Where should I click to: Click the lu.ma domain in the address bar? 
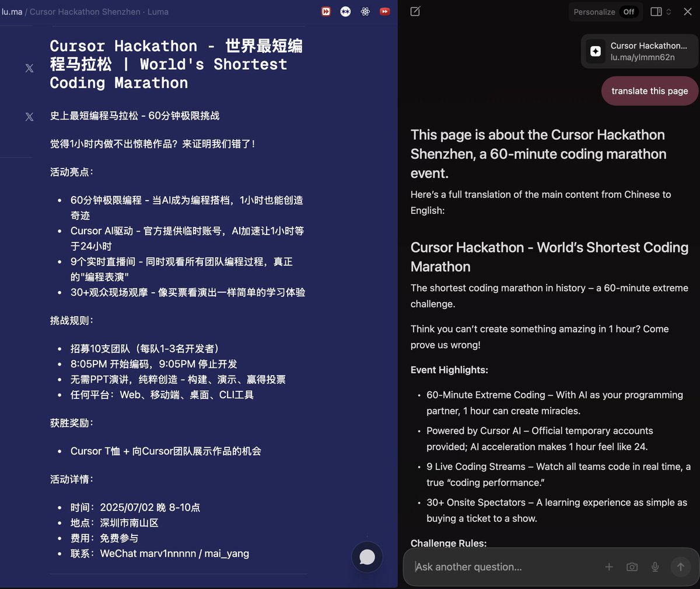[12, 12]
